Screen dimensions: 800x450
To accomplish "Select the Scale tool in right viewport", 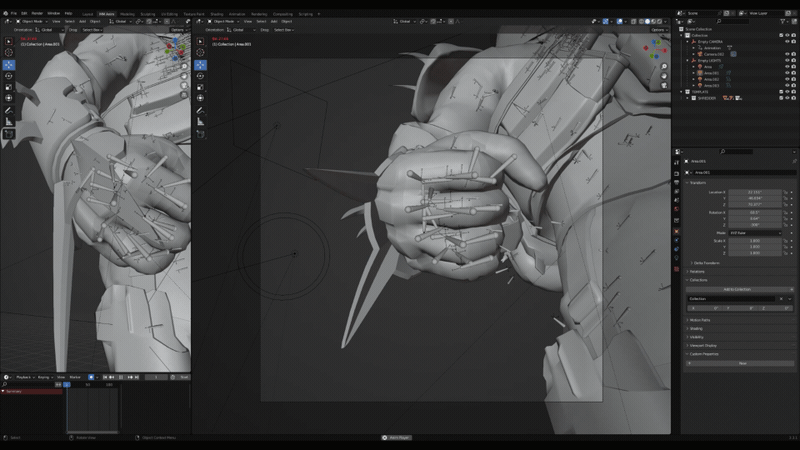I will click(x=201, y=87).
